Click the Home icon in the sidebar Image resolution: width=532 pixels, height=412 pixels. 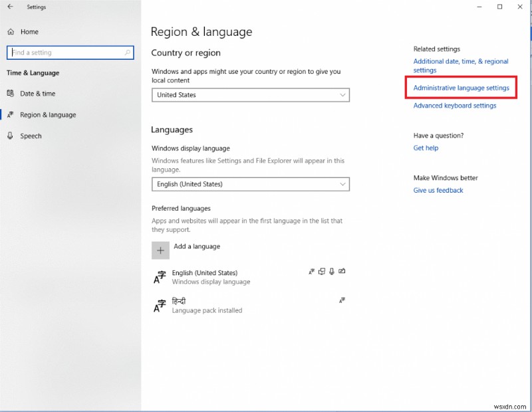(11, 31)
